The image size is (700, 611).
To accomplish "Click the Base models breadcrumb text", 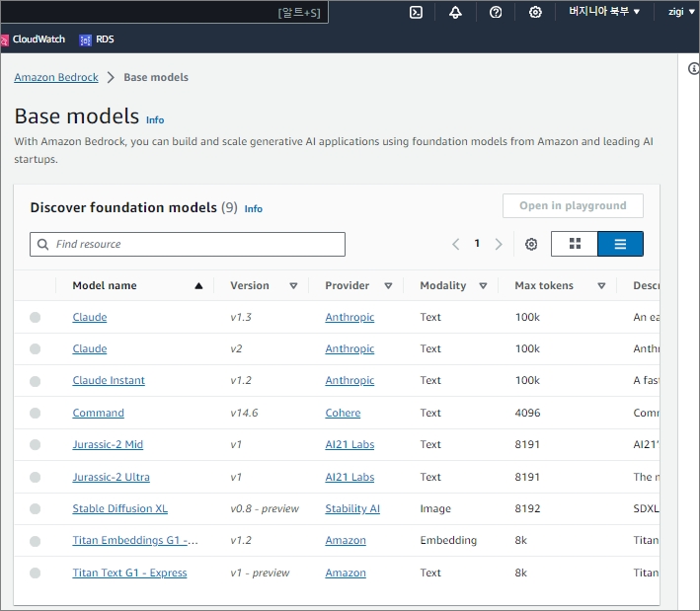I will click(156, 77).
